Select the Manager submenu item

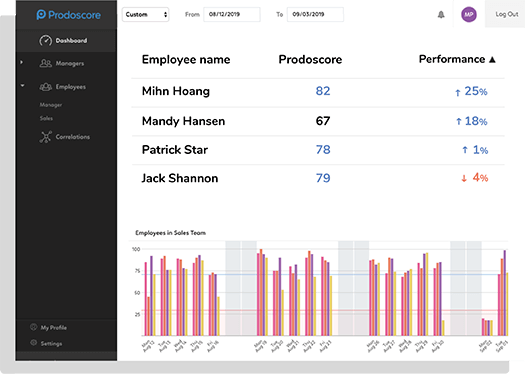(51, 105)
